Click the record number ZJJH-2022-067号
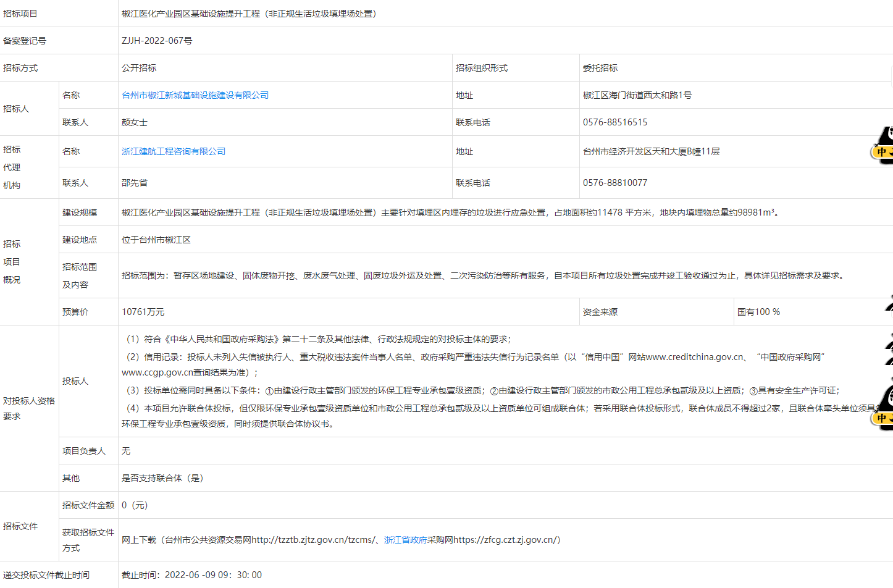This screenshot has width=893, height=588. 157,41
